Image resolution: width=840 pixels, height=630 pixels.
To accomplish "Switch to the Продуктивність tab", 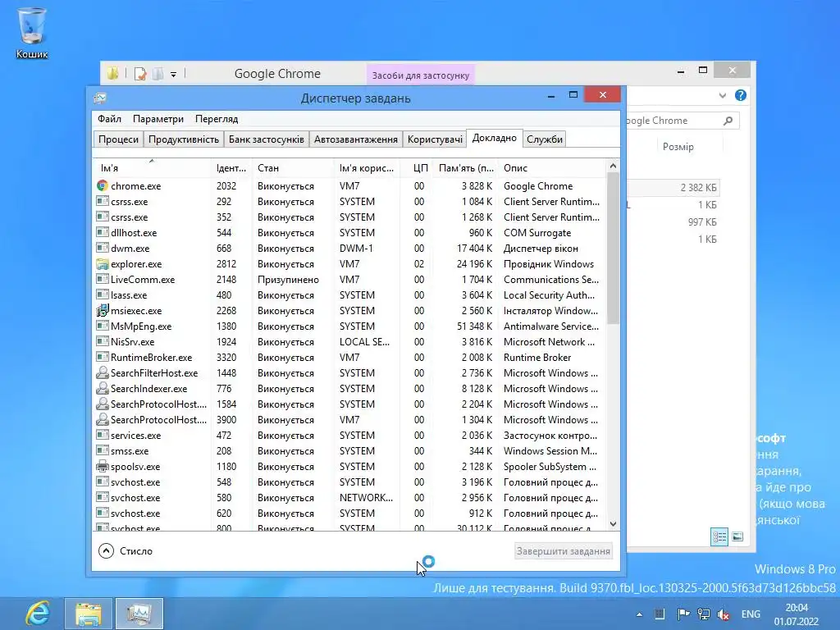I will point(184,139).
